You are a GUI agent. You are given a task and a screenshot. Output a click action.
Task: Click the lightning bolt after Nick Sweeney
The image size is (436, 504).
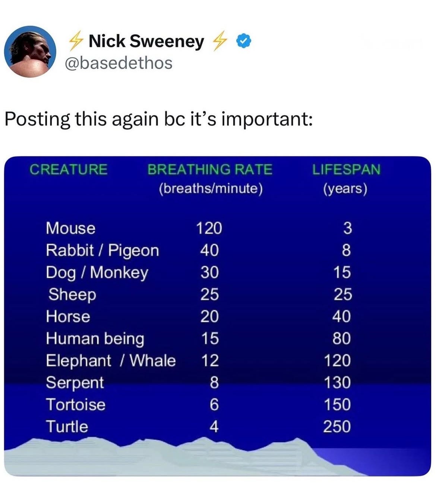pyautogui.click(x=219, y=41)
